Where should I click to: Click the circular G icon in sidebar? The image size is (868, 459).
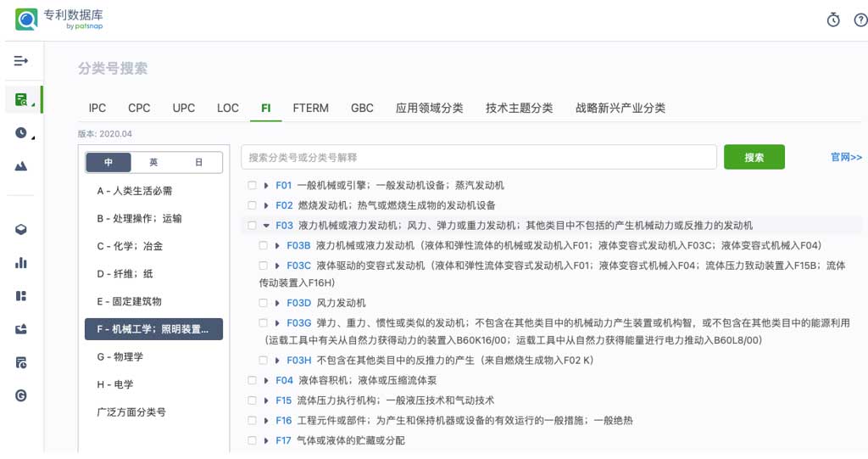(21, 395)
